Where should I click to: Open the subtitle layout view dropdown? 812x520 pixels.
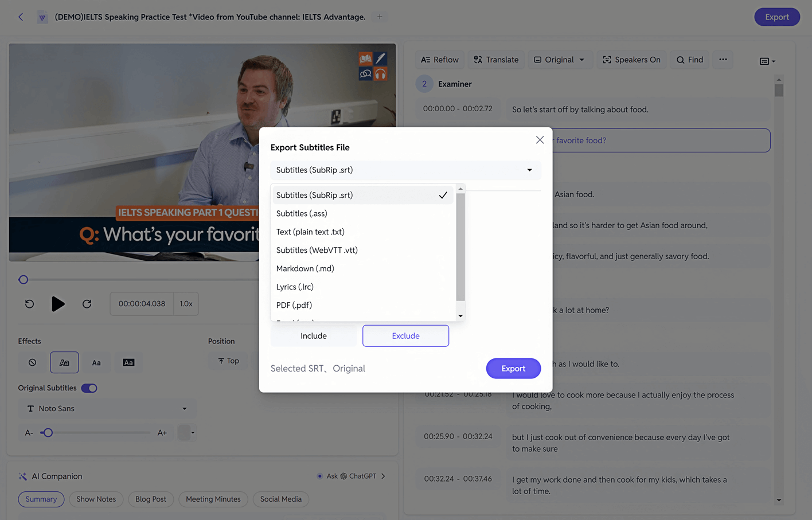[x=767, y=61]
